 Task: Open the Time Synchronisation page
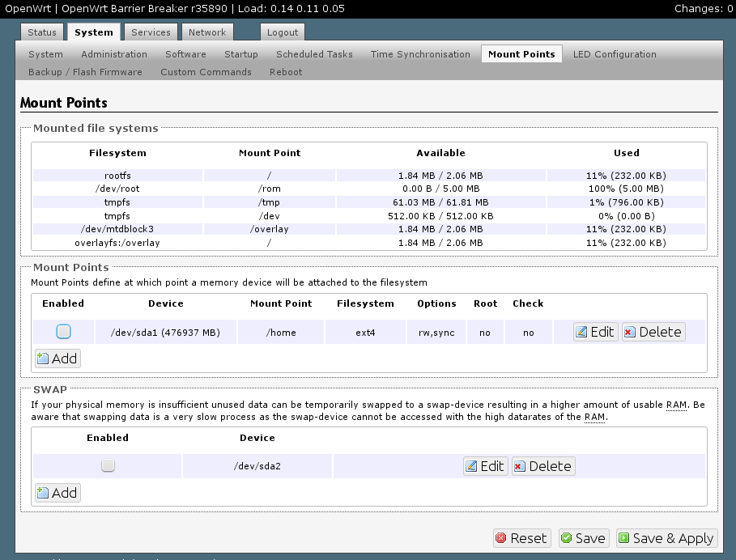point(420,54)
